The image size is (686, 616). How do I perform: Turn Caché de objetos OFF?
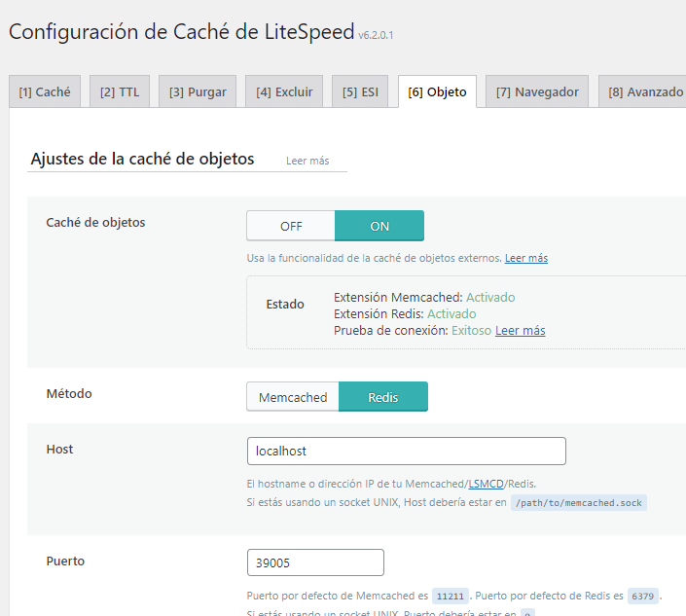[291, 226]
